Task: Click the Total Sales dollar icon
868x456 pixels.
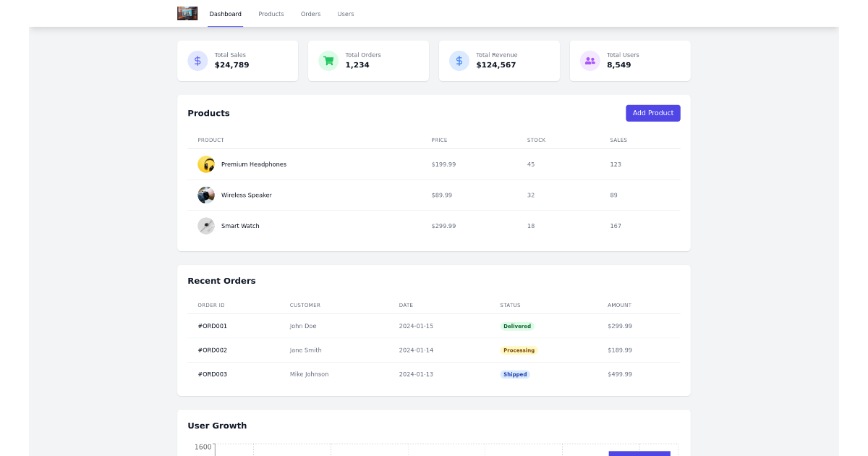Action: point(197,61)
